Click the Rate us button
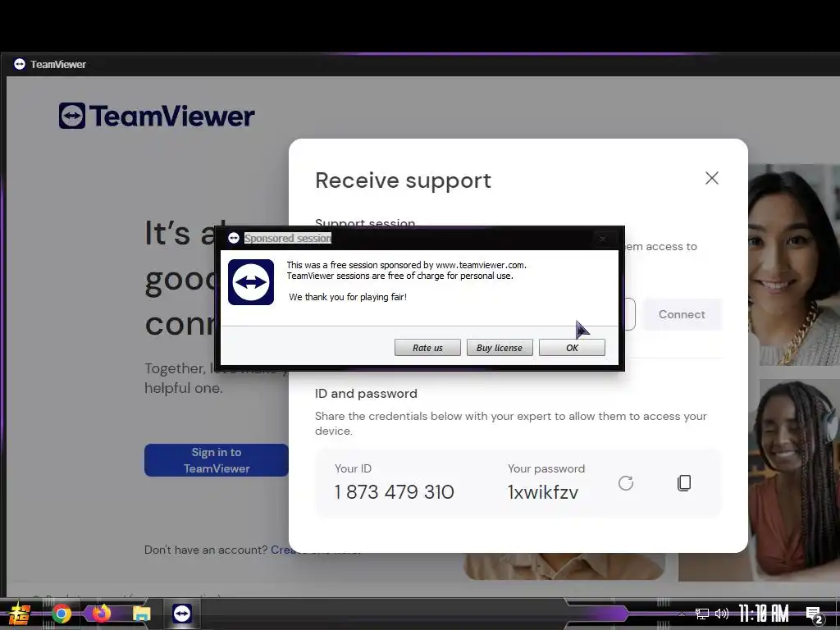Viewport: 840px width, 630px height. (427, 348)
